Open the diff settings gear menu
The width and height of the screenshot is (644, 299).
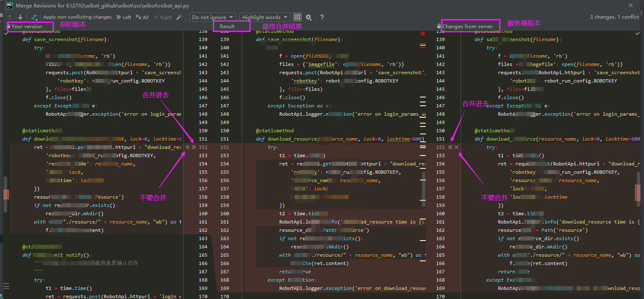coord(308,17)
